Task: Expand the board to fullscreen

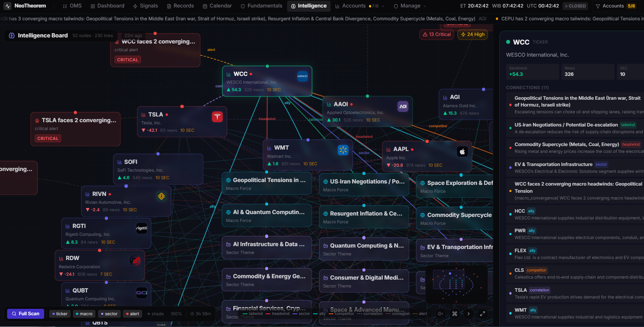Action: [482, 314]
